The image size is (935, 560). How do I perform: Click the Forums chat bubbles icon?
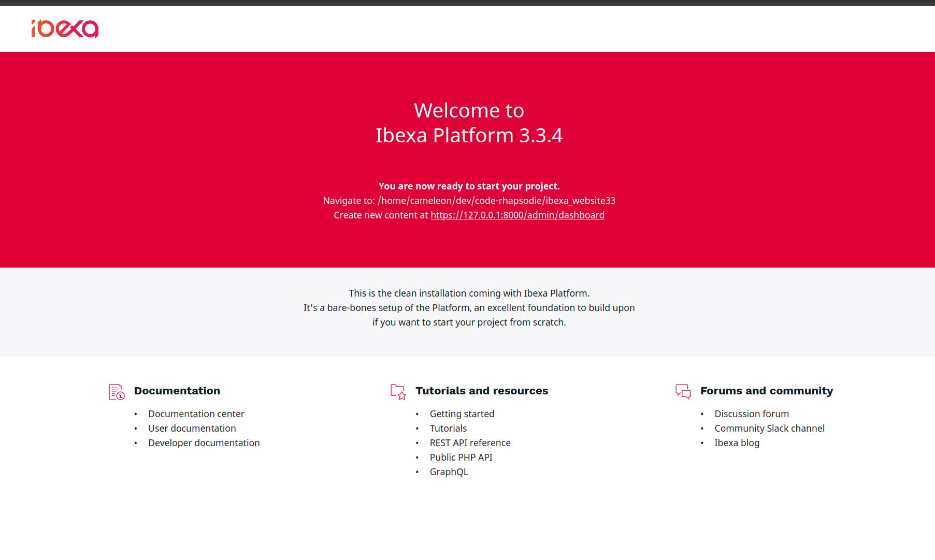coord(683,391)
